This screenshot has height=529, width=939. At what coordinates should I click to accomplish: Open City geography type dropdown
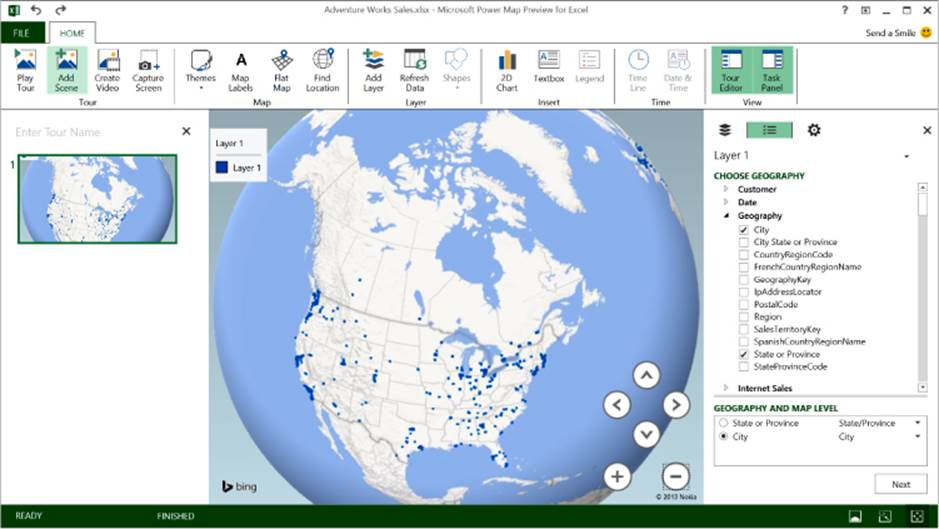[x=917, y=437]
